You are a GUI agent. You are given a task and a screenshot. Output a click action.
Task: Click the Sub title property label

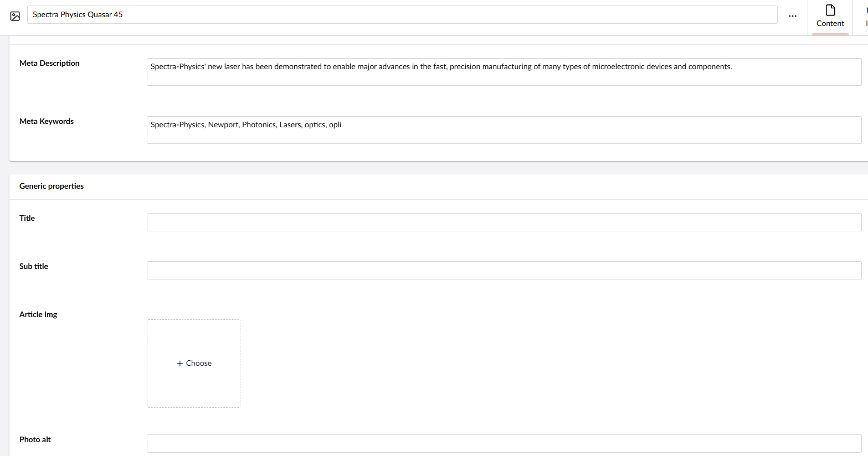point(34,267)
